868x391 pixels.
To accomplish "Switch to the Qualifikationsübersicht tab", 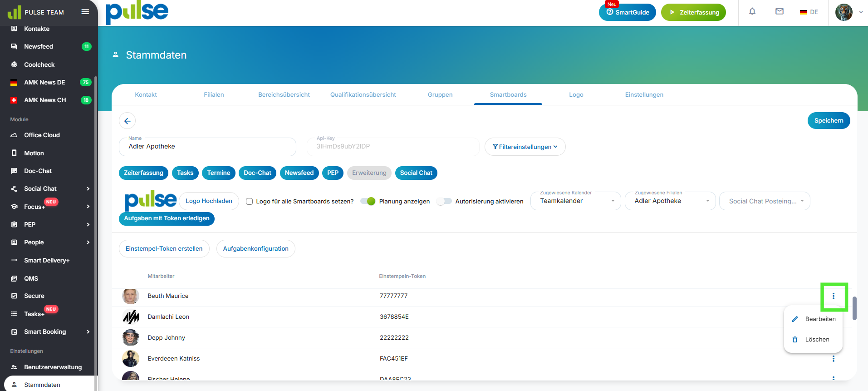I will 363,94.
